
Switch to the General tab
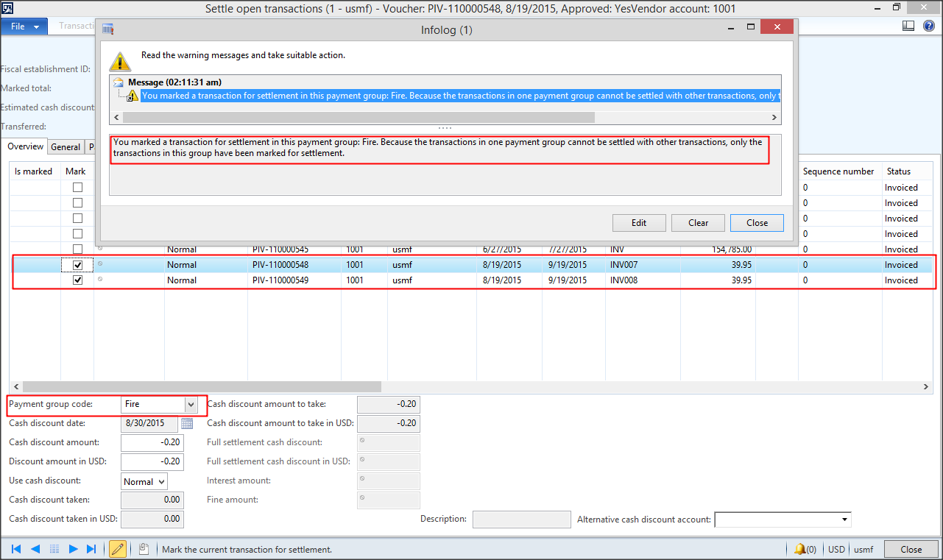pyautogui.click(x=66, y=146)
